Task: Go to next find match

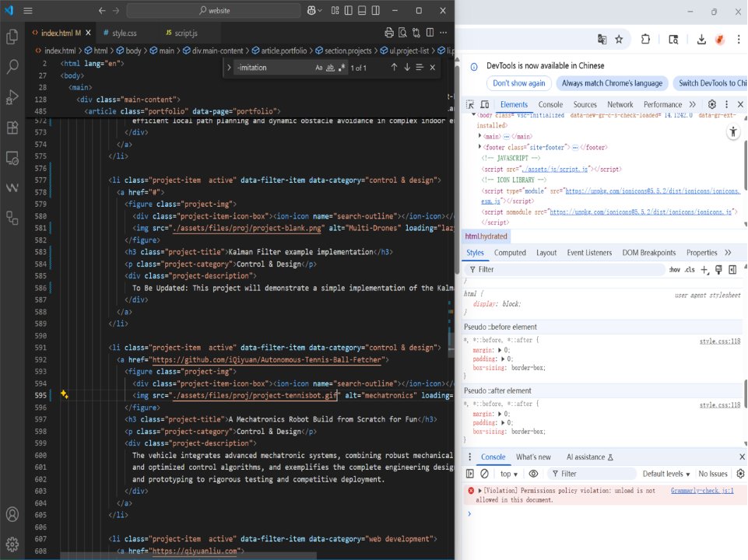Action: pos(407,68)
